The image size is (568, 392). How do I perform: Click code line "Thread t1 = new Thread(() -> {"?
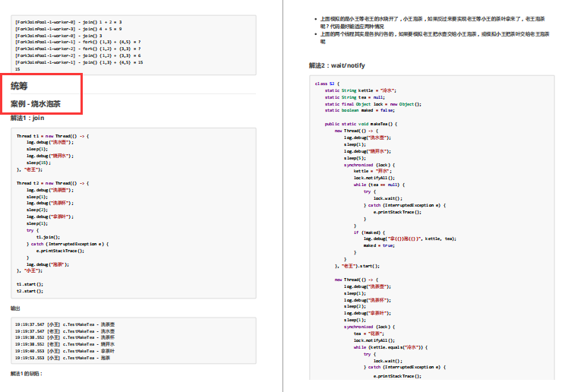click(52, 136)
